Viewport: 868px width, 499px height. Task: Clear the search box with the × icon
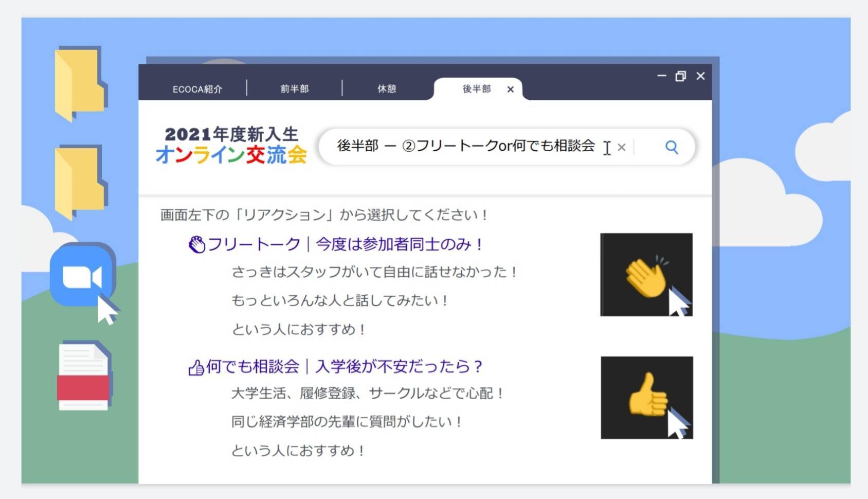coord(622,148)
